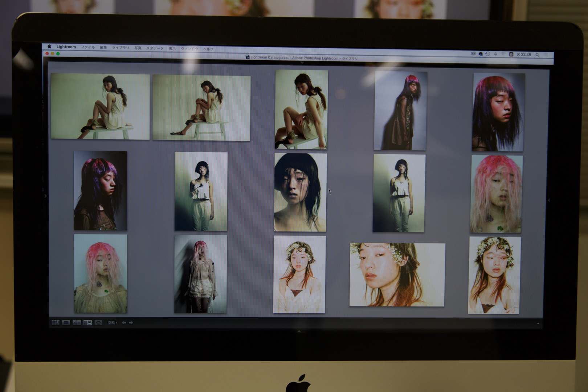Select standing bob-haired model with arms down
Screen dimensions: 588x392
coord(399,193)
